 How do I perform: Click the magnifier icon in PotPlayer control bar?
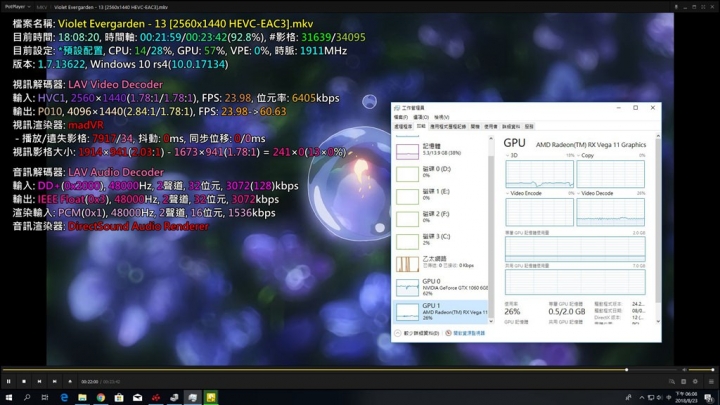(672, 382)
